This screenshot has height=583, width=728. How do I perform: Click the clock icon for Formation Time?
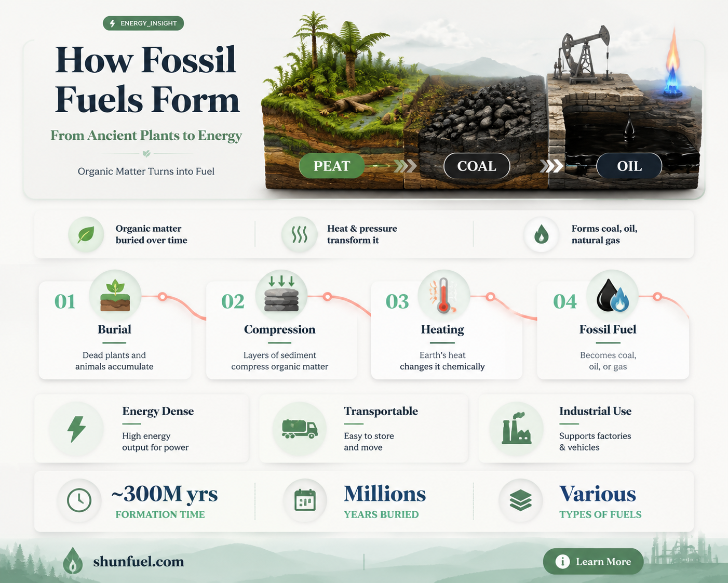[79, 500]
